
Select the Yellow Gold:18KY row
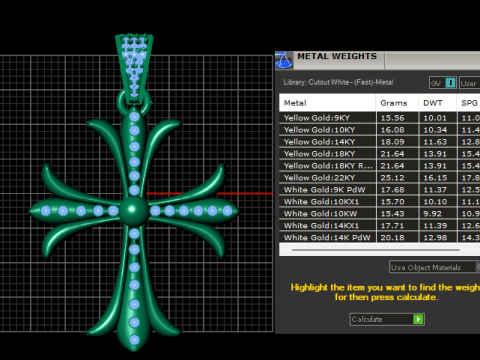click(379, 154)
